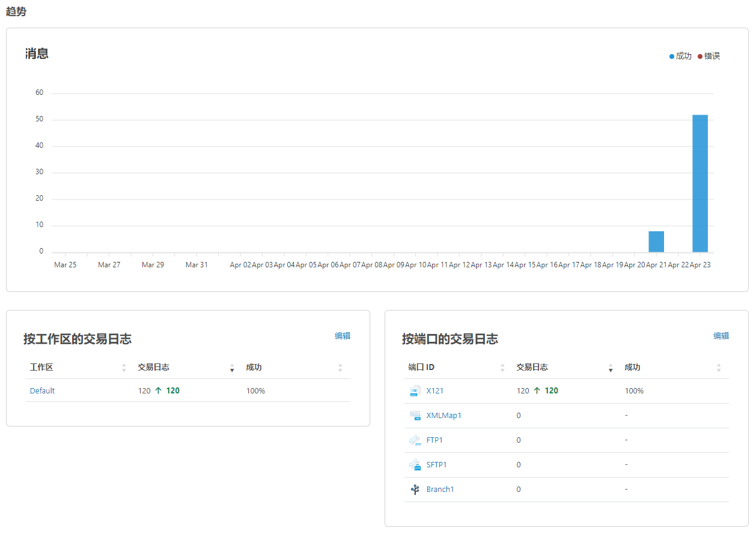
Task: Open the SFTP1 port link
Action: [437, 465]
